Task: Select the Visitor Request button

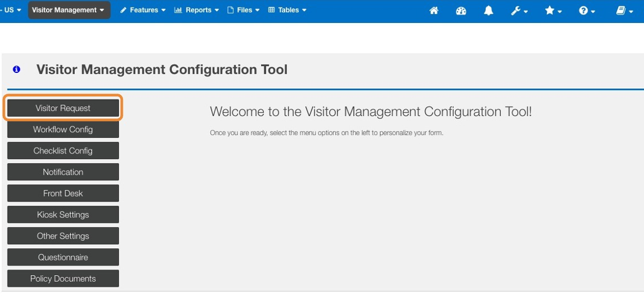Action: click(x=63, y=108)
